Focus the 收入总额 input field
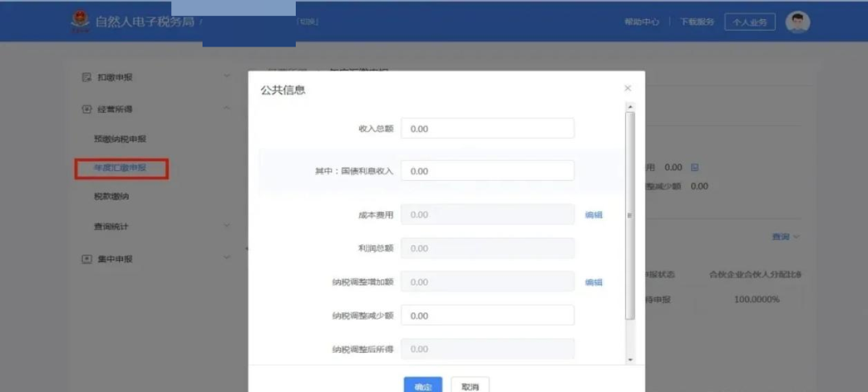868x392 pixels. 488,129
